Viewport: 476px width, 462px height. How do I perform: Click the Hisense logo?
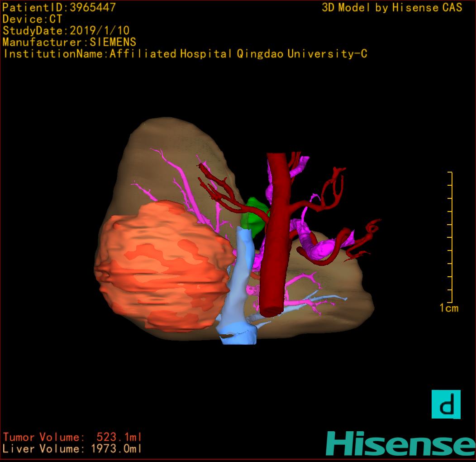(x=400, y=443)
